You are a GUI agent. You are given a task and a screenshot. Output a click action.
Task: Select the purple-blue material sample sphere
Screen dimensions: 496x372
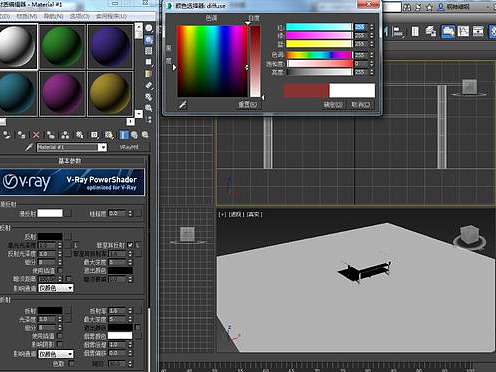(x=110, y=47)
